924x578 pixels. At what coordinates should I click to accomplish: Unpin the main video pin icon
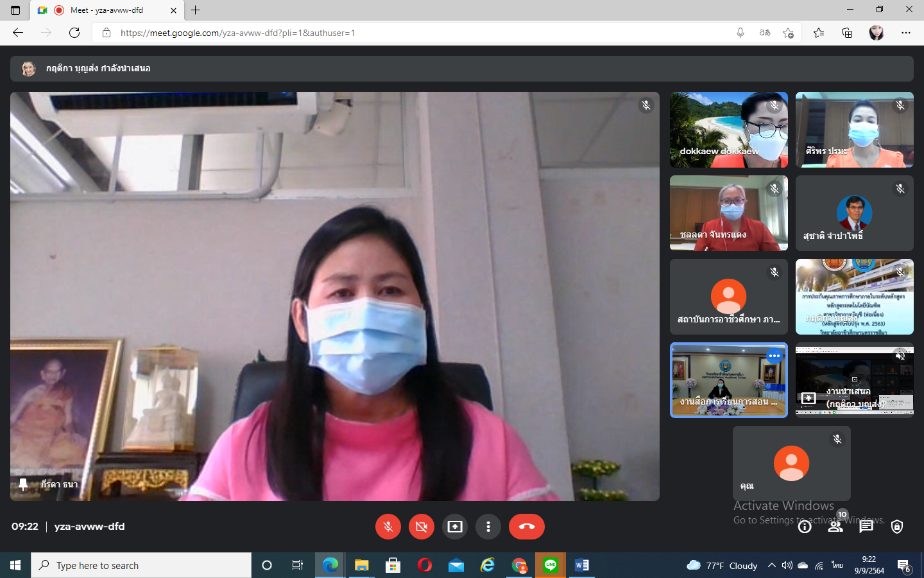(23, 484)
